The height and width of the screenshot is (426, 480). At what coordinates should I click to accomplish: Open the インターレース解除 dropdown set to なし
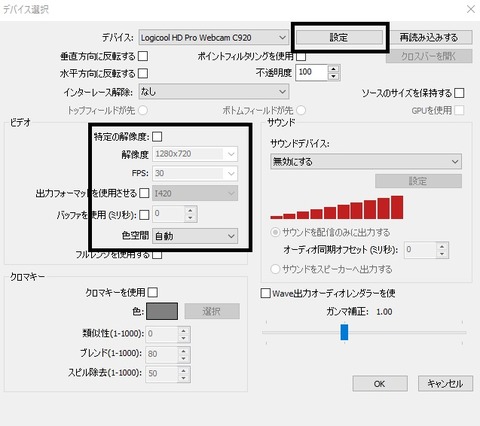point(214,91)
